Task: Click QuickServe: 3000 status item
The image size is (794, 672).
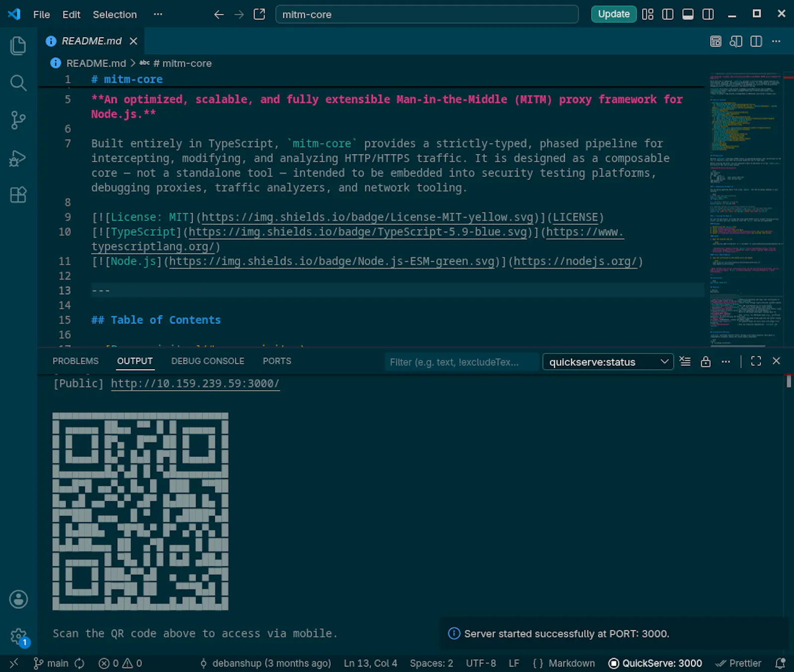Action: (x=656, y=664)
